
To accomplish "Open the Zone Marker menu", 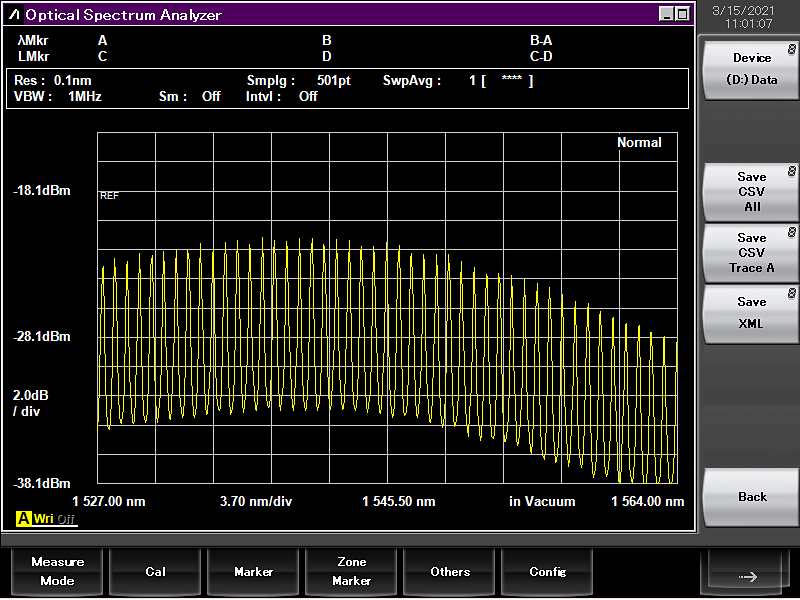I will pyautogui.click(x=351, y=571).
